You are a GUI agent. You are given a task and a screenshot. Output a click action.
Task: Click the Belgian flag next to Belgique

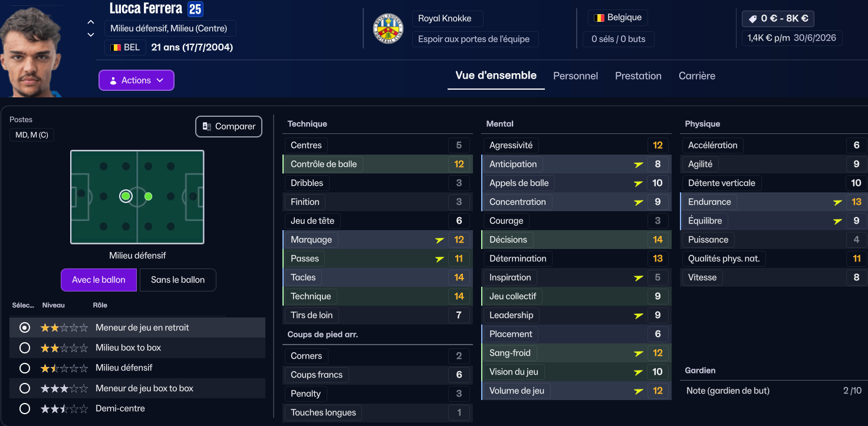[599, 18]
